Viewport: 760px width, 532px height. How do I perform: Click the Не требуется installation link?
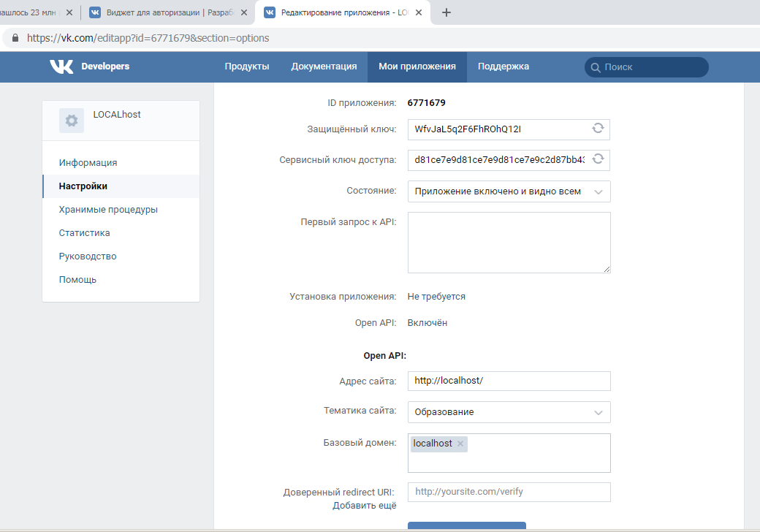coord(436,297)
